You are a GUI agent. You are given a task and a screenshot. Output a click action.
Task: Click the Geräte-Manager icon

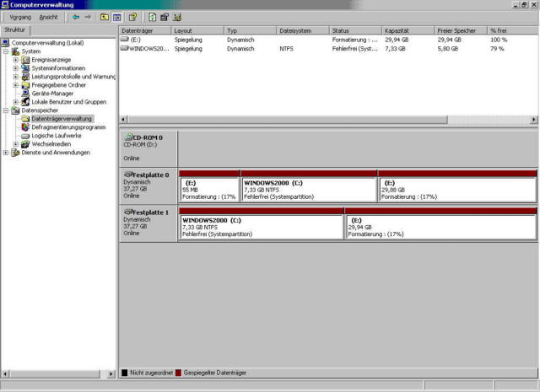pos(25,94)
